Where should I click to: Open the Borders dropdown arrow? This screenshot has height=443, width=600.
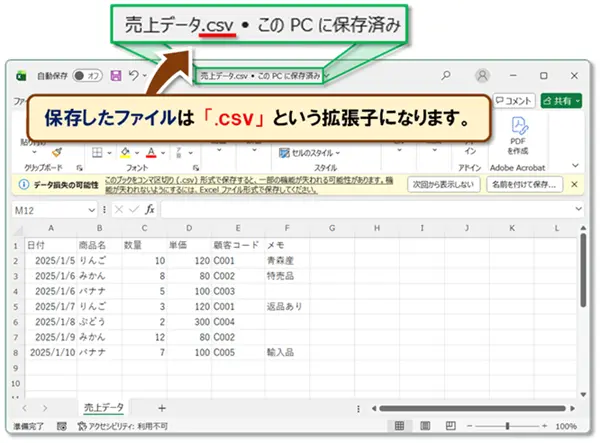(x=109, y=153)
